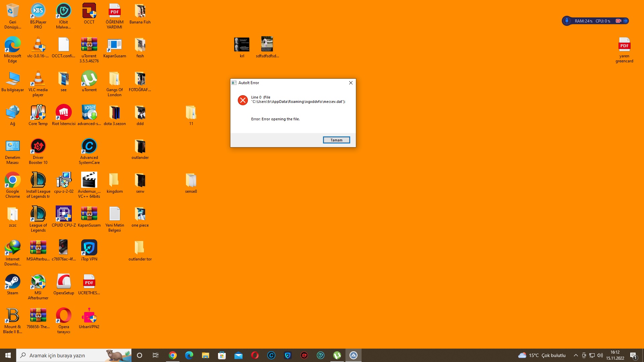The height and width of the screenshot is (362, 644).
Task: Select the yaren greencard PDF file
Action: (624, 45)
